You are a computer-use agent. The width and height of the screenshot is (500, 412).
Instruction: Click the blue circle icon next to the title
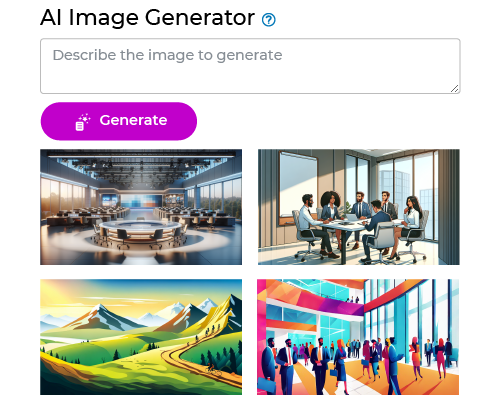(x=269, y=20)
